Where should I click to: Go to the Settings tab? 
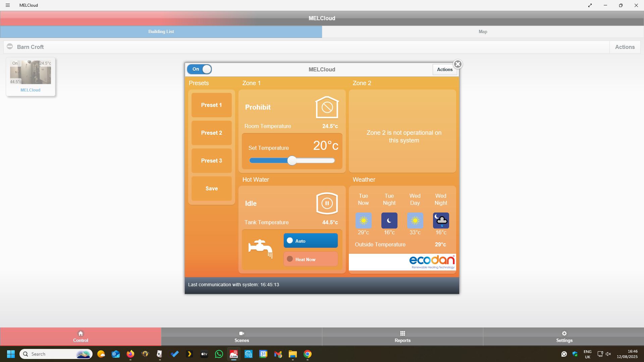(564, 336)
